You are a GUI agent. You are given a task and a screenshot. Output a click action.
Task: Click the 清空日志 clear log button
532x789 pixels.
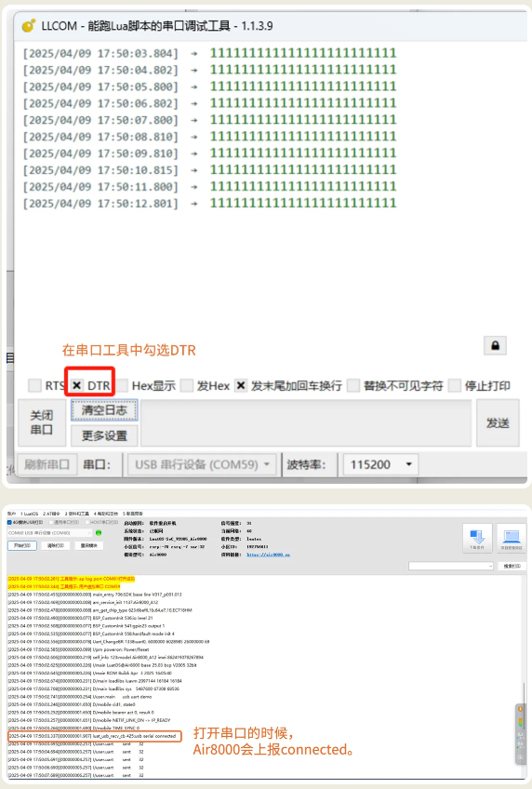pos(104,410)
